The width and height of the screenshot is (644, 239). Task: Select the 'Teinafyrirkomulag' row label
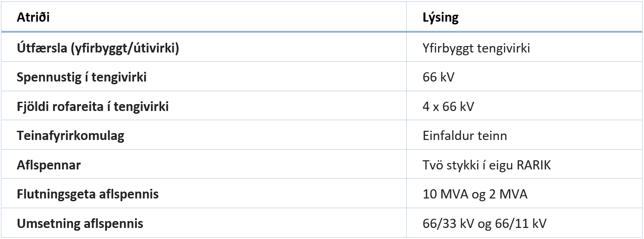70,136
